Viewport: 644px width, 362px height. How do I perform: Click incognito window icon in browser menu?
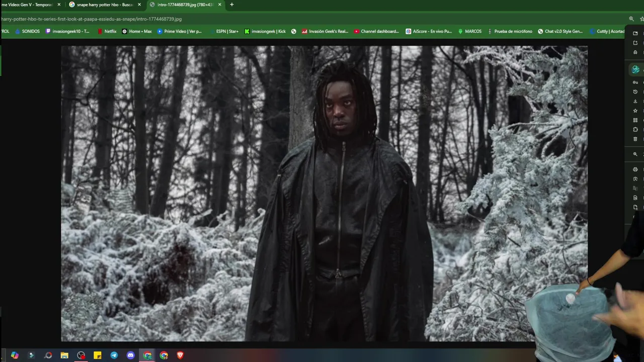click(x=635, y=52)
